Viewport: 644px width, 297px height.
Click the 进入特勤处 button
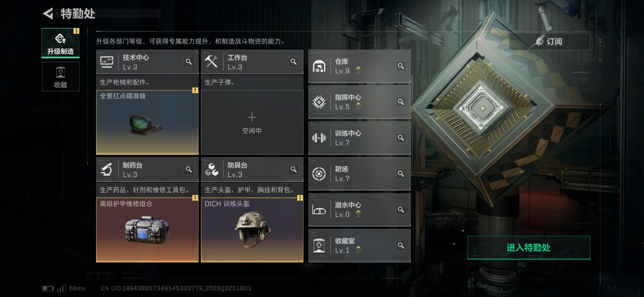(529, 247)
